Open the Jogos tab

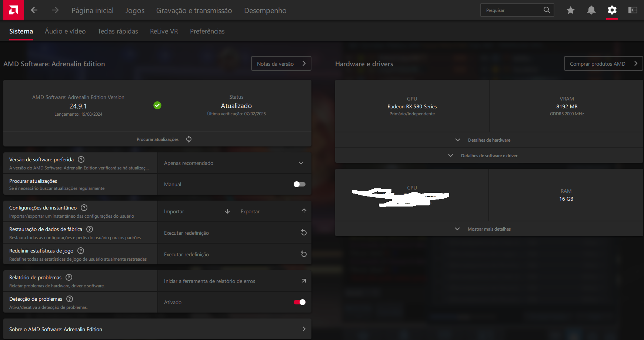(x=135, y=10)
